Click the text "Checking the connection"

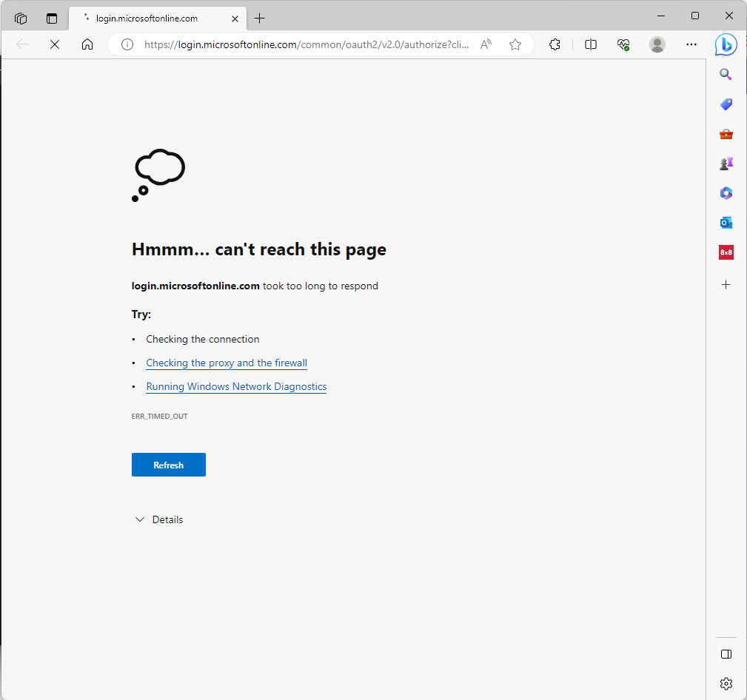coord(202,339)
